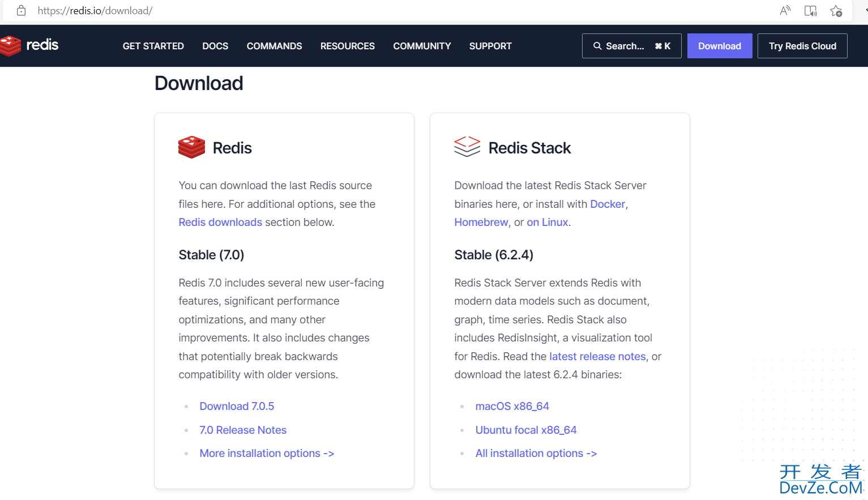Image resolution: width=868 pixels, height=500 pixels.
Task: Click the site lock icon in the address bar
Action: click(x=21, y=11)
